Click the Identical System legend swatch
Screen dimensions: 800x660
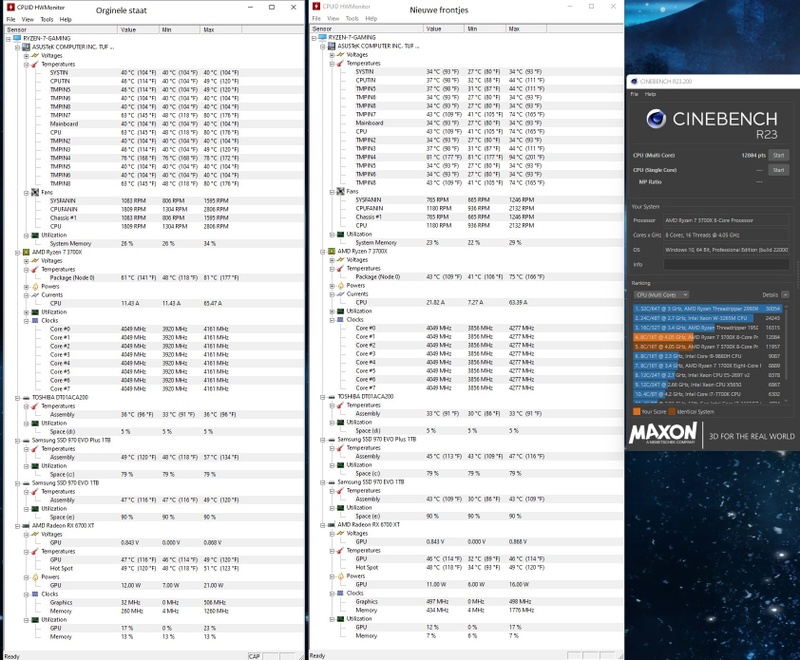[672, 412]
